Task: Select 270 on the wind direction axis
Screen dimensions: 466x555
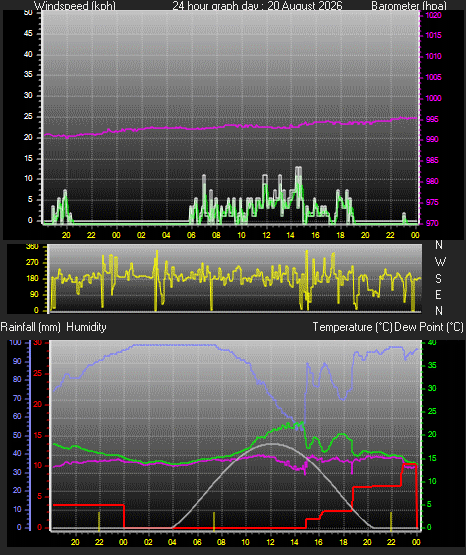Action: pos(32,263)
